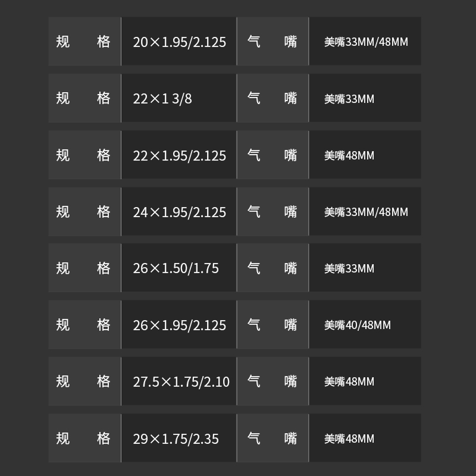Click the 22×1.95/2.125 size value

(179, 155)
